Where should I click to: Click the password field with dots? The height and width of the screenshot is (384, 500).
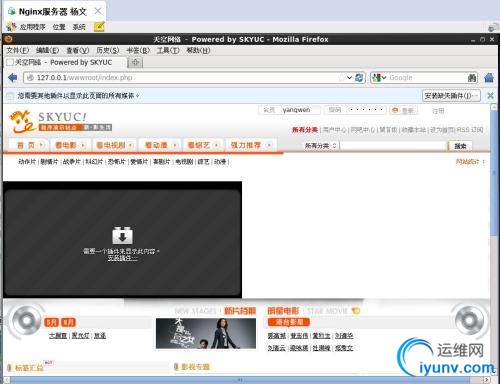click(366, 110)
